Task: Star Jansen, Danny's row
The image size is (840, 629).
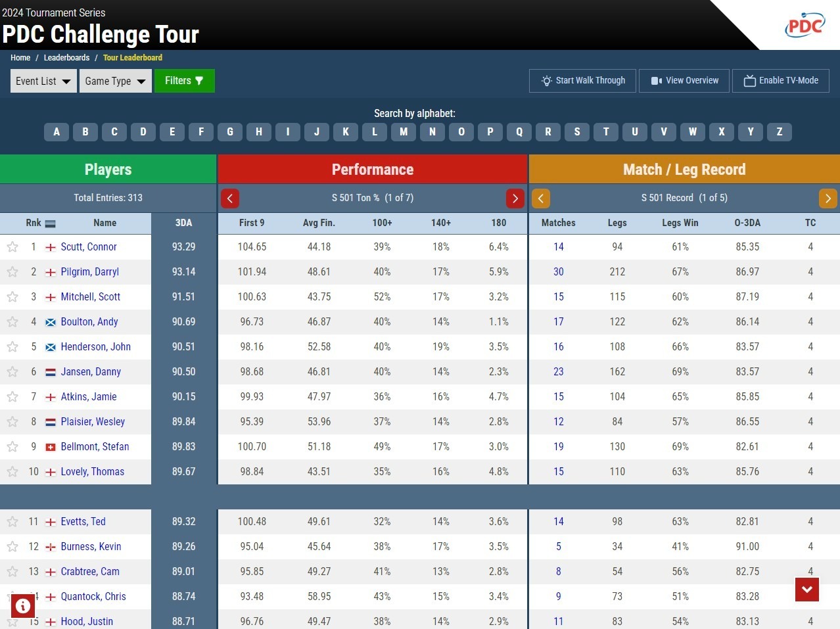Action: pos(12,372)
